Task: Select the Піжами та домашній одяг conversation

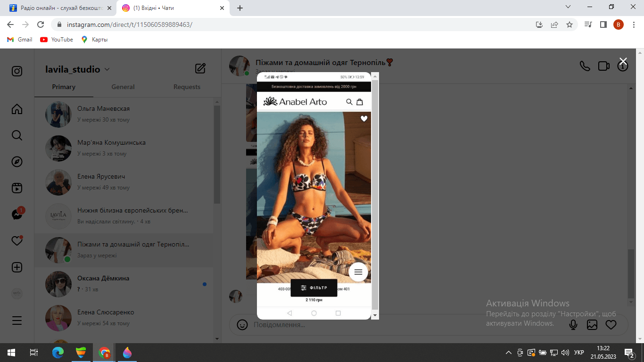Action: click(x=124, y=250)
